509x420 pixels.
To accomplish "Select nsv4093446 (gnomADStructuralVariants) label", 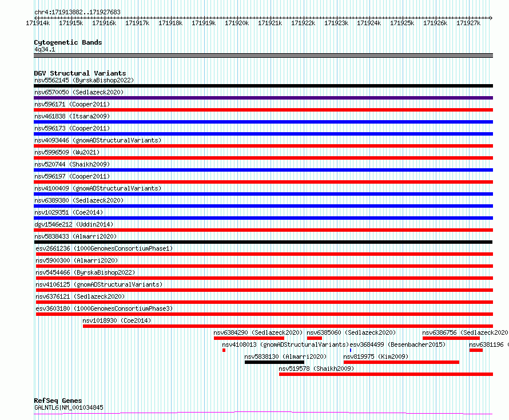I will 98,140.
